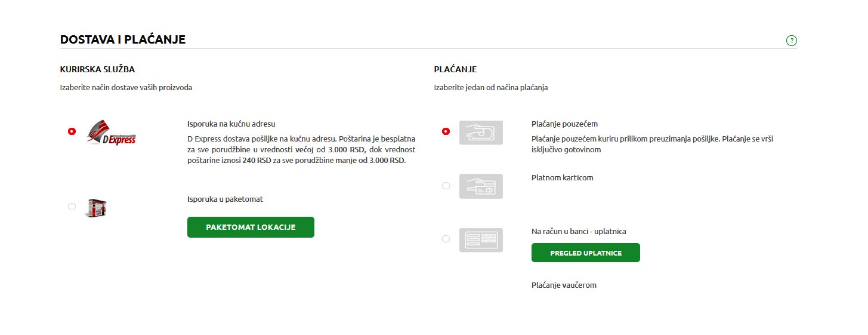The height and width of the screenshot is (335, 868).
Task: Click the cash on delivery payment icon
Action: [x=481, y=133]
